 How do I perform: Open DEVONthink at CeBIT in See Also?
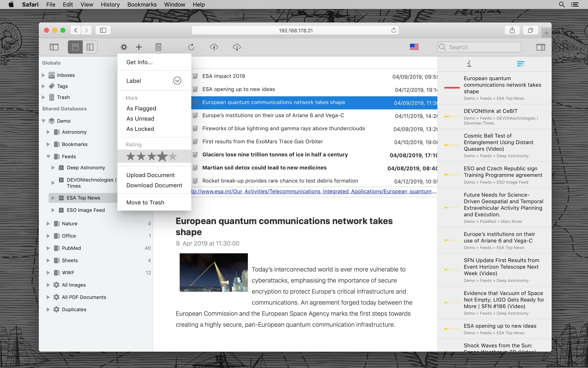pyautogui.click(x=490, y=111)
